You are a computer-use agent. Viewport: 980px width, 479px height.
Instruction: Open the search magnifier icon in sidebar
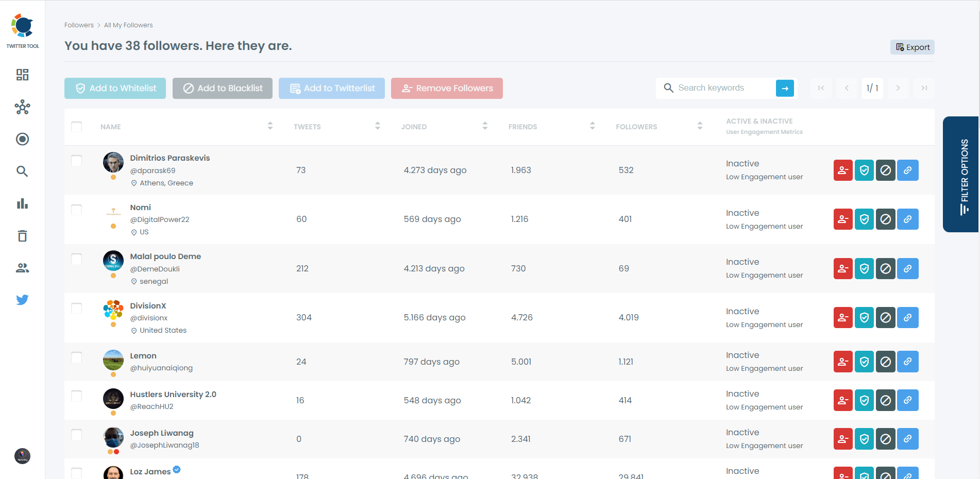pyautogui.click(x=22, y=171)
